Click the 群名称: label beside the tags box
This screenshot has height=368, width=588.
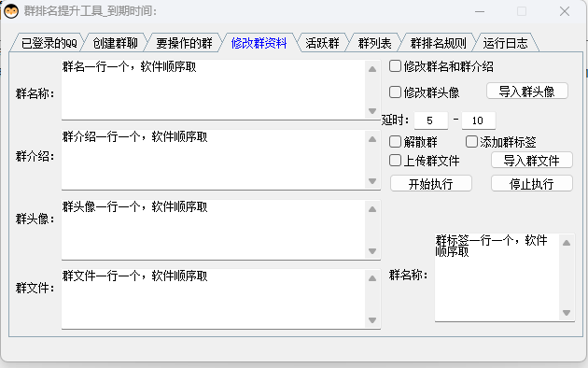(408, 275)
